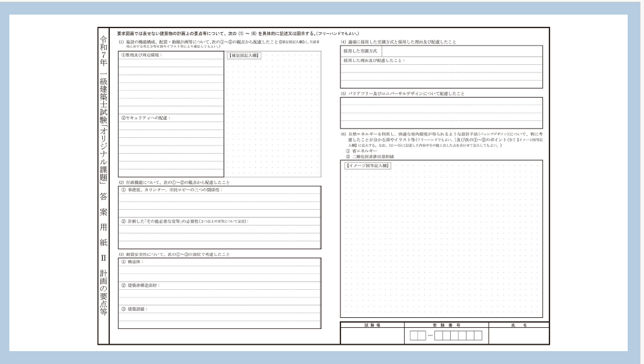This screenshot has height=364, width=644.
Task: Click the answer lines under ① 構造体
Action: click(x=220, y=273)
